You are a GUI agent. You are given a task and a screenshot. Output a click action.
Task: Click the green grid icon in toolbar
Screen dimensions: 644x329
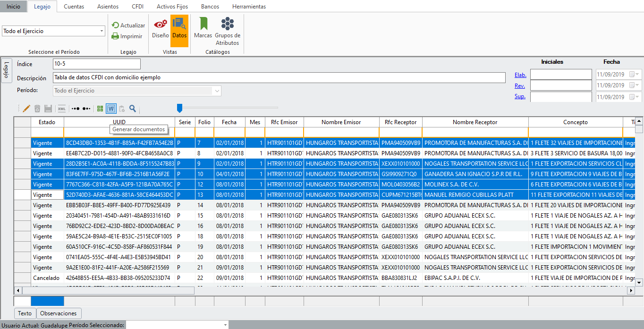100,109
